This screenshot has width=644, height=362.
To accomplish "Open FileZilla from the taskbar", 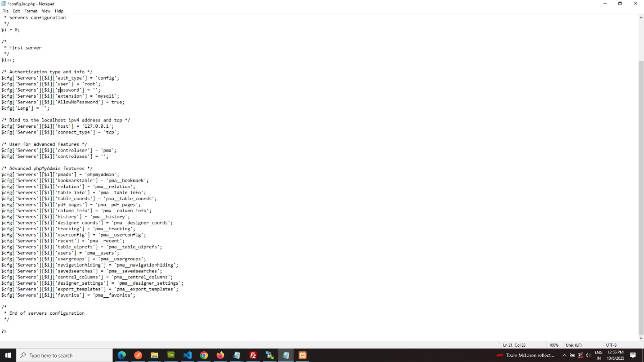I will tap(253, 355).
